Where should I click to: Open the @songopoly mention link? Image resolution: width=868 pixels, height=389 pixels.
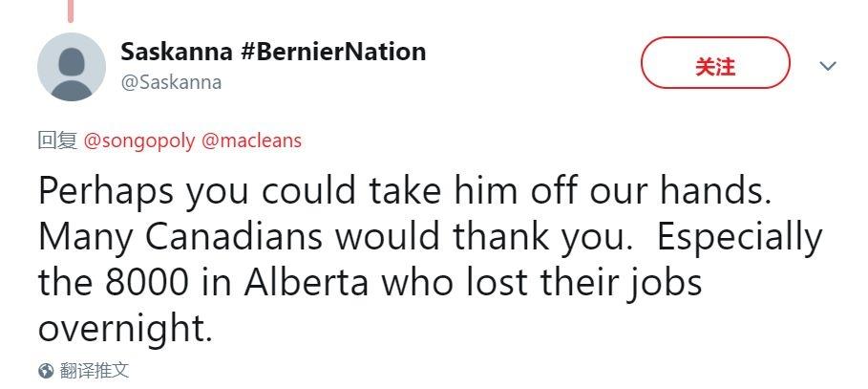139,140
